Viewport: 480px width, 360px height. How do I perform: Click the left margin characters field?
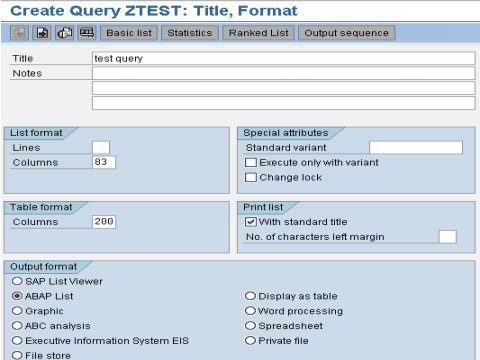[x=448, y=237]
